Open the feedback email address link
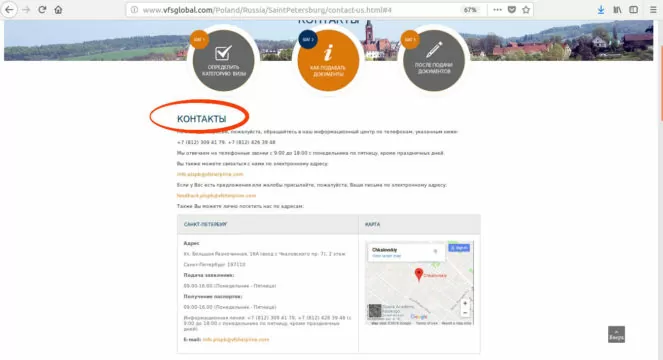The width and height of the screenshot is (663, 360). pos(216,195)
